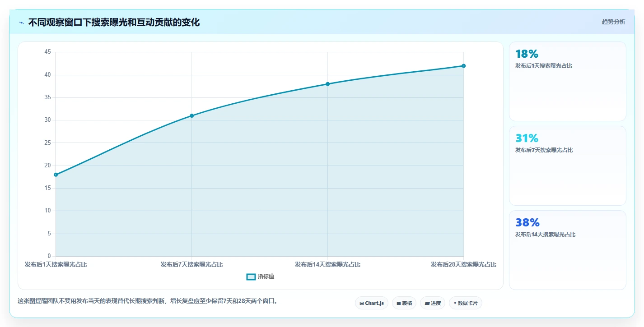This screenshot has height=327, width=644.
Task: Click card caption 发布后7天搜索曝光占比
Action: pyautogui.click(x=544, y=150)
